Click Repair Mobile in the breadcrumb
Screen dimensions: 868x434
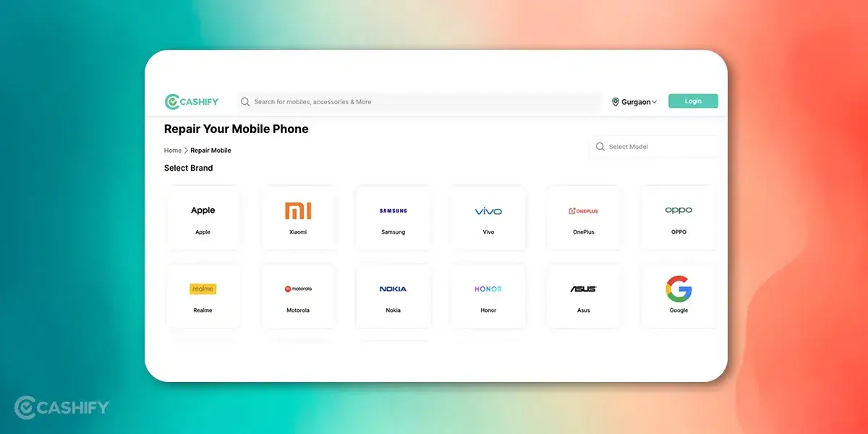pos(210,150)
